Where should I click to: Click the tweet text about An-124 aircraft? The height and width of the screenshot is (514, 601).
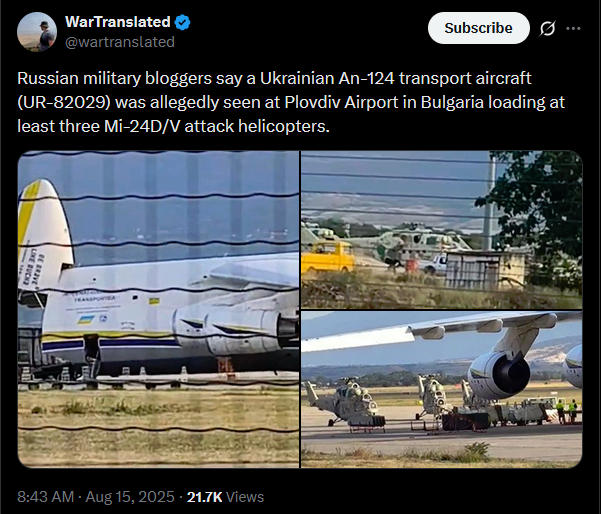pyautogui.click(x=291, y=102)
